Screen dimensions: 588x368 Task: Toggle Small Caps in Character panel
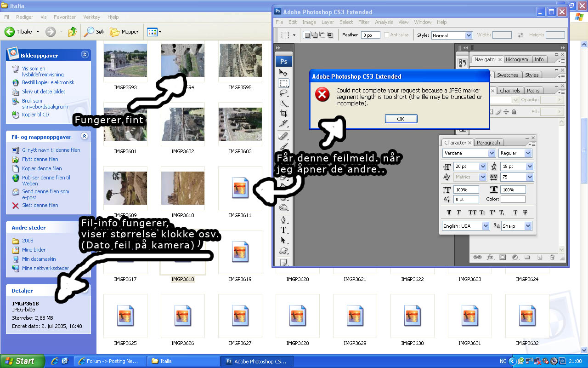click(482, 213)
